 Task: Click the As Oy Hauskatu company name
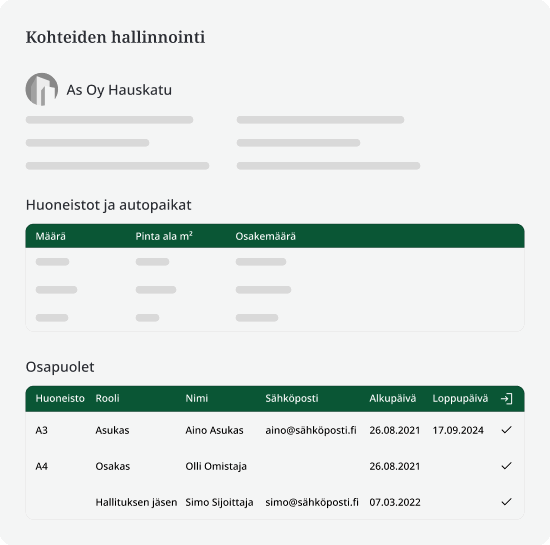pyautogui.click(x=119, y=90)
